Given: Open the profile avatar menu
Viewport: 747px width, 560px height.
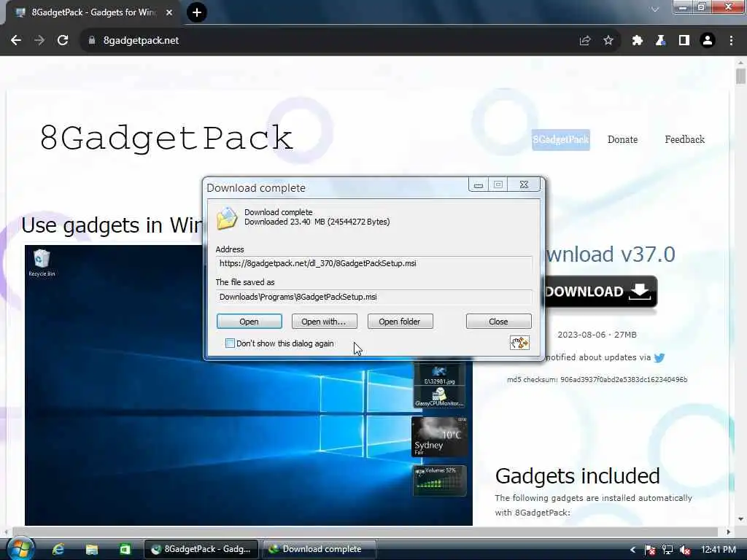Looking at the screenshot, I should [708, 41].
